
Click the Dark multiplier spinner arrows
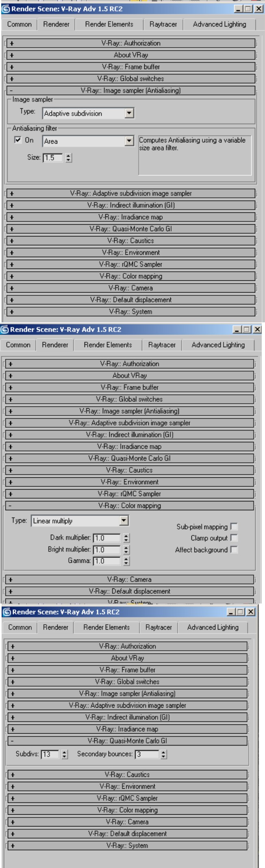[x=126, y=538]
